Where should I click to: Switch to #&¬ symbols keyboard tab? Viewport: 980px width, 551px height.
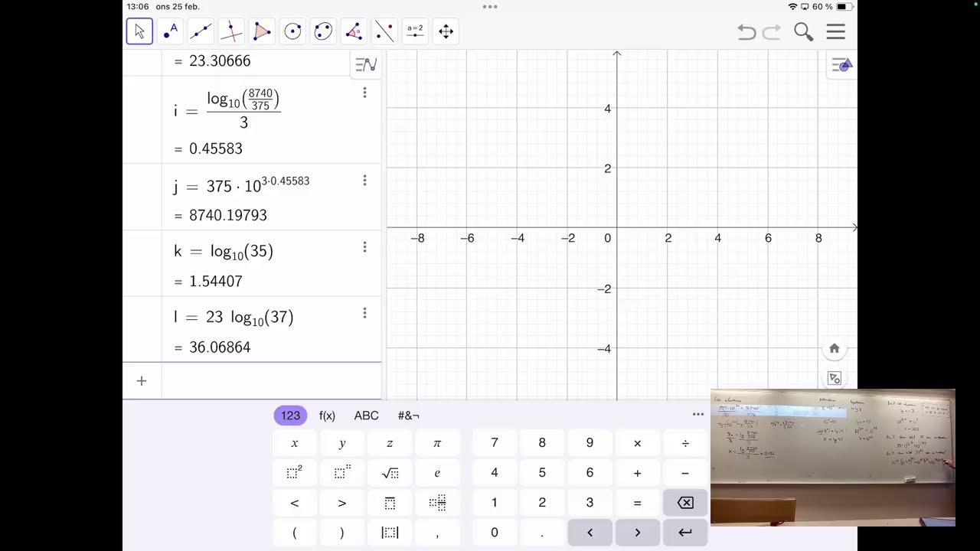[409, 416]
